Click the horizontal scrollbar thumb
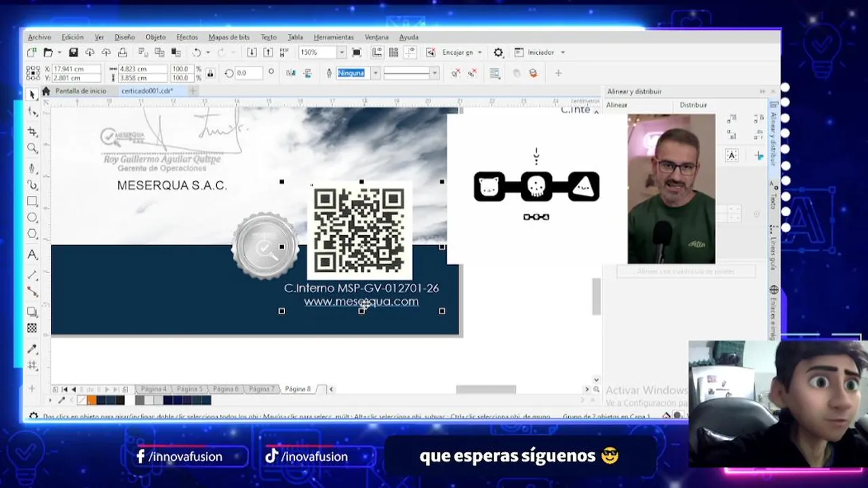 (x=486, y=389)
